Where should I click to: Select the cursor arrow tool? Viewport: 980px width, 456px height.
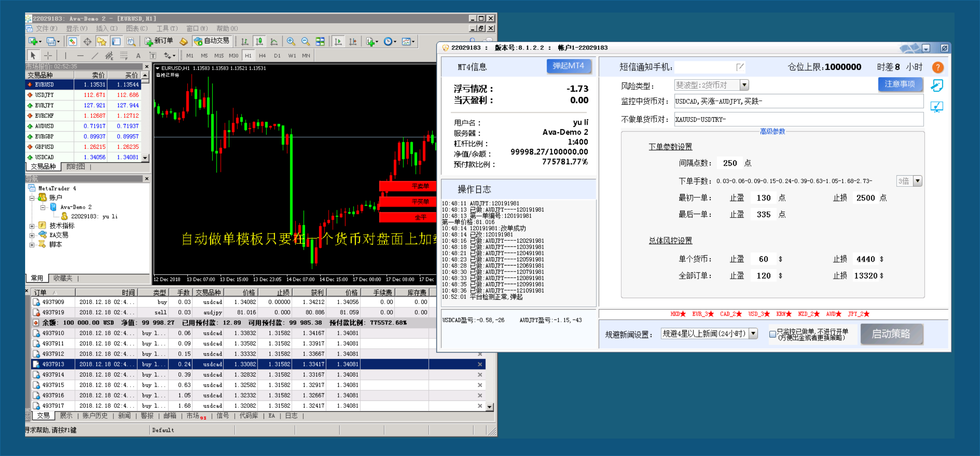33,56
